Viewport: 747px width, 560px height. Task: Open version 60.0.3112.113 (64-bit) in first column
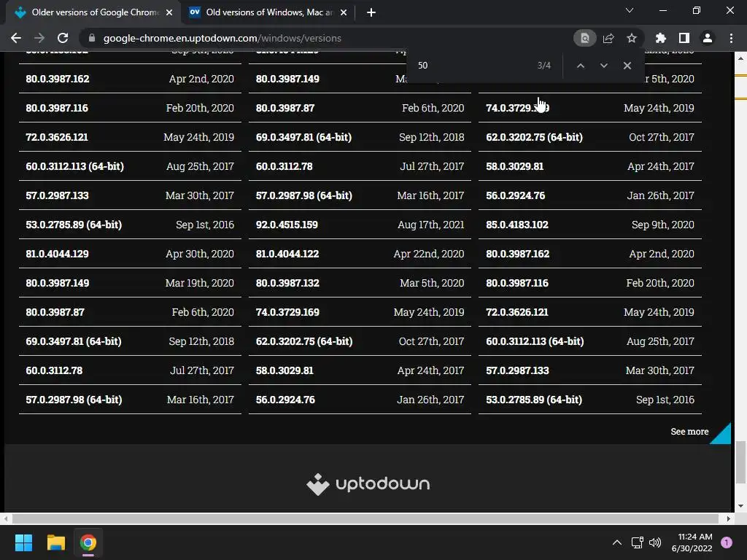(130, 166)
